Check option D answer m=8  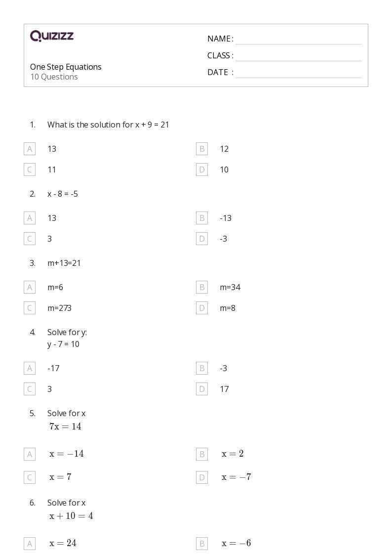click(202, 308)
